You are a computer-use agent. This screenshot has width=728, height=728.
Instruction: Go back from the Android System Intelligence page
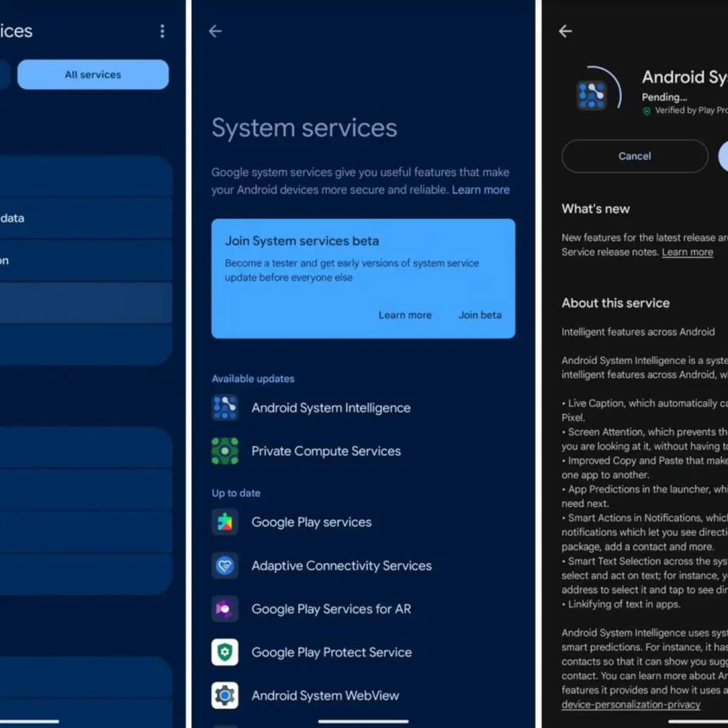565,31
